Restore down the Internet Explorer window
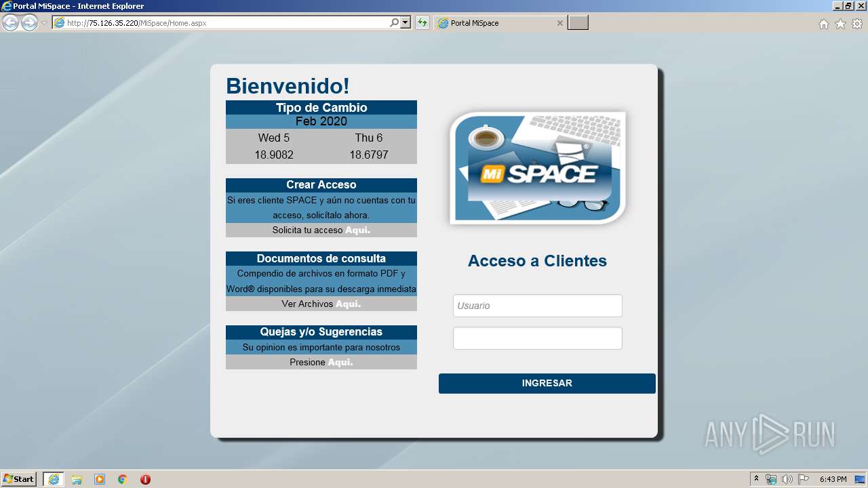This screenshot has width=868, height=488. coord(848,6)
